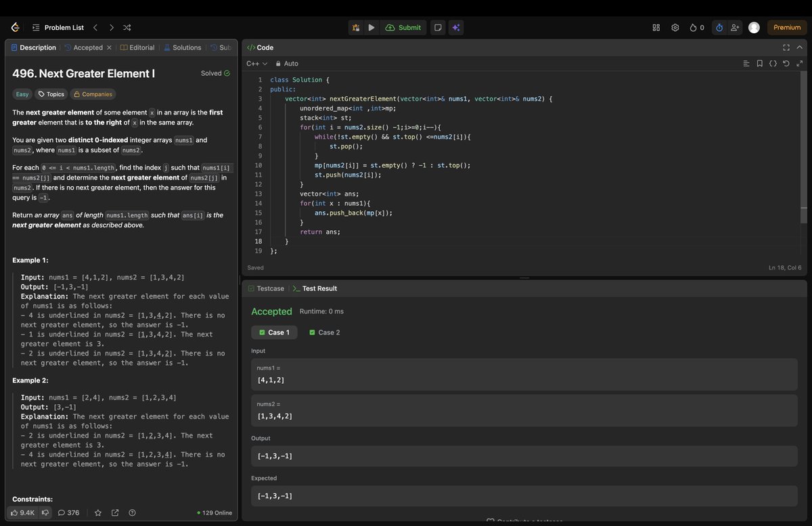
Task: Click the invite friend icon
Action: click(x=735, y=28)
